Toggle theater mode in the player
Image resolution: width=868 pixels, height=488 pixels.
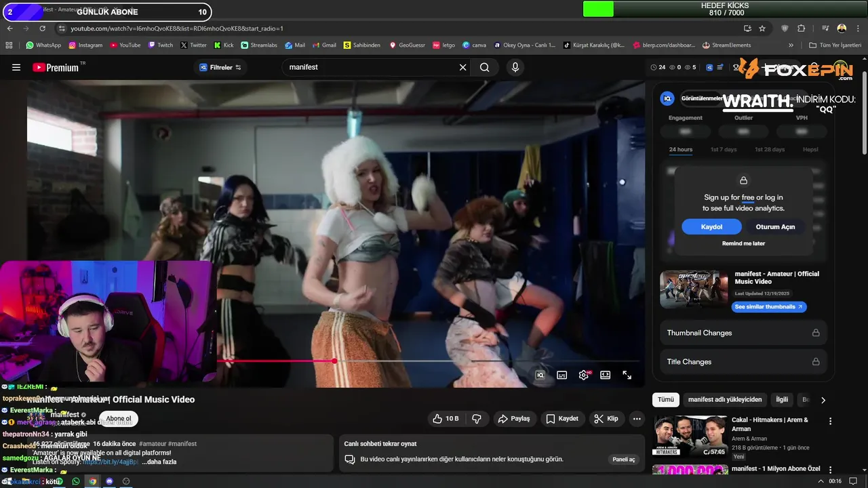tap(606, 375)
